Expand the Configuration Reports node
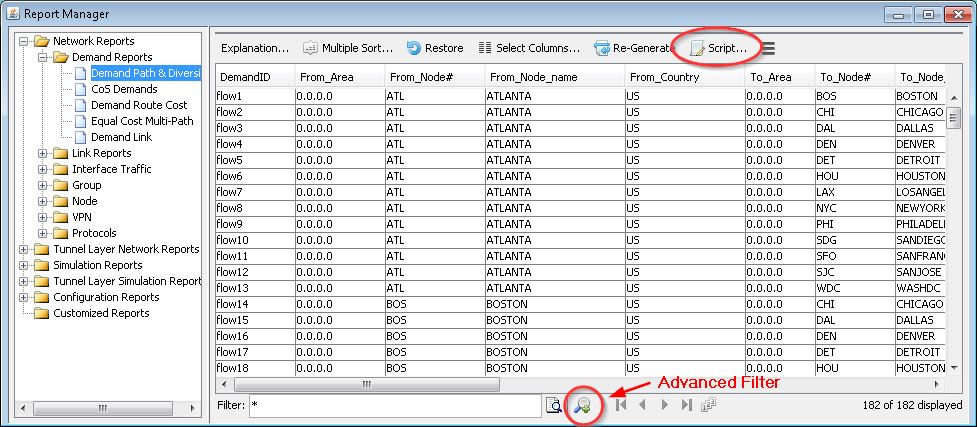The width and height of the screenshot is (977, 427). point(24,297)
